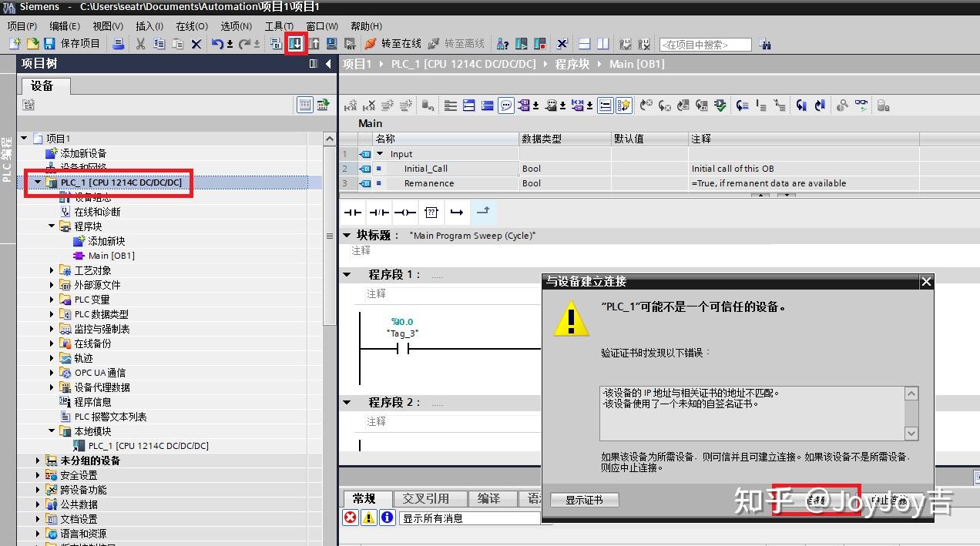
Task: Collapse the 程序块 folder
Action: coord(52,226)
